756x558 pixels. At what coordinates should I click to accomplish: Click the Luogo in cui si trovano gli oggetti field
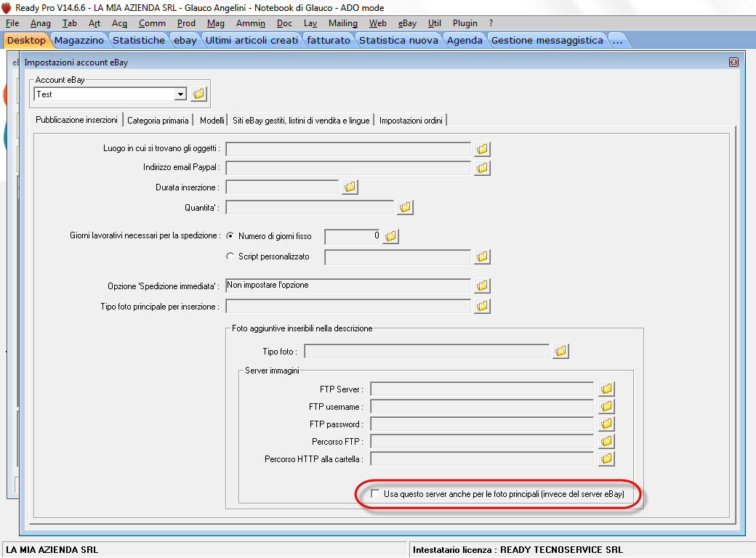(x=348, y=149)
